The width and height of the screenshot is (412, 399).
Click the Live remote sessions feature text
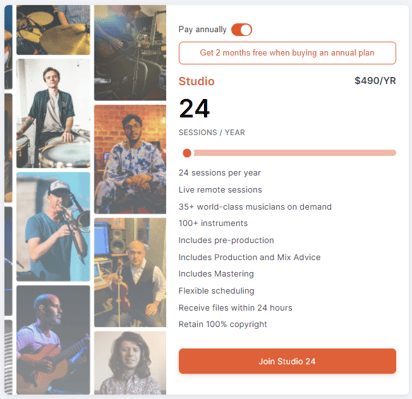(x=220, y=190)
